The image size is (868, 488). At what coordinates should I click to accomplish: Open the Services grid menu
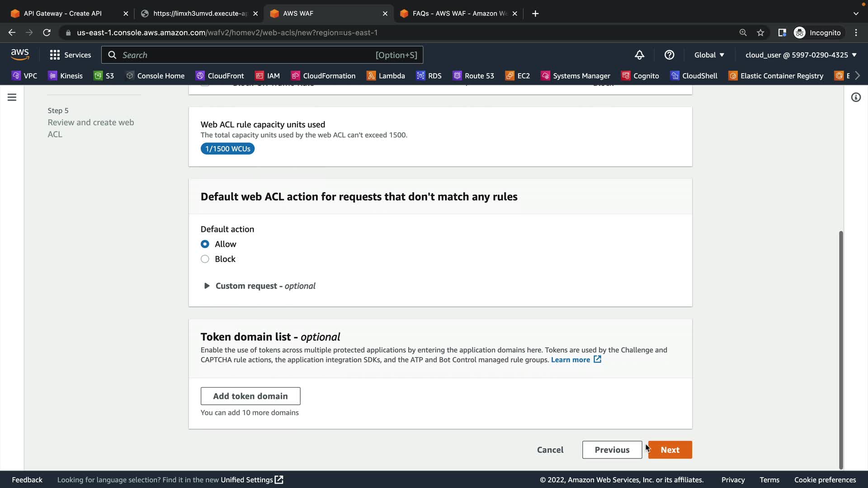click(x=70, y=55)
